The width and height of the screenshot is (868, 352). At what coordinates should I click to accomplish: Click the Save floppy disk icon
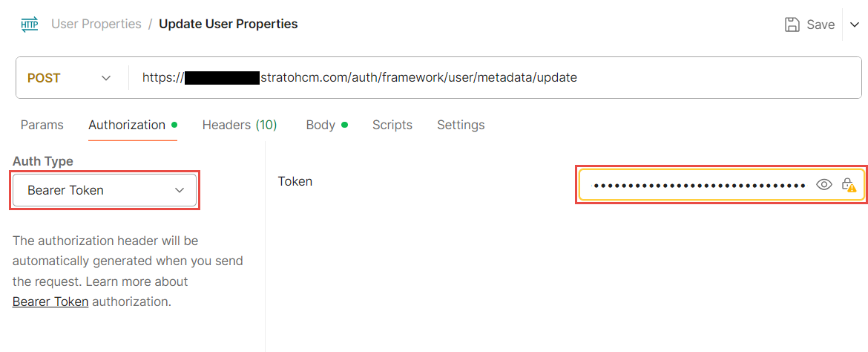tap(792, 25)
